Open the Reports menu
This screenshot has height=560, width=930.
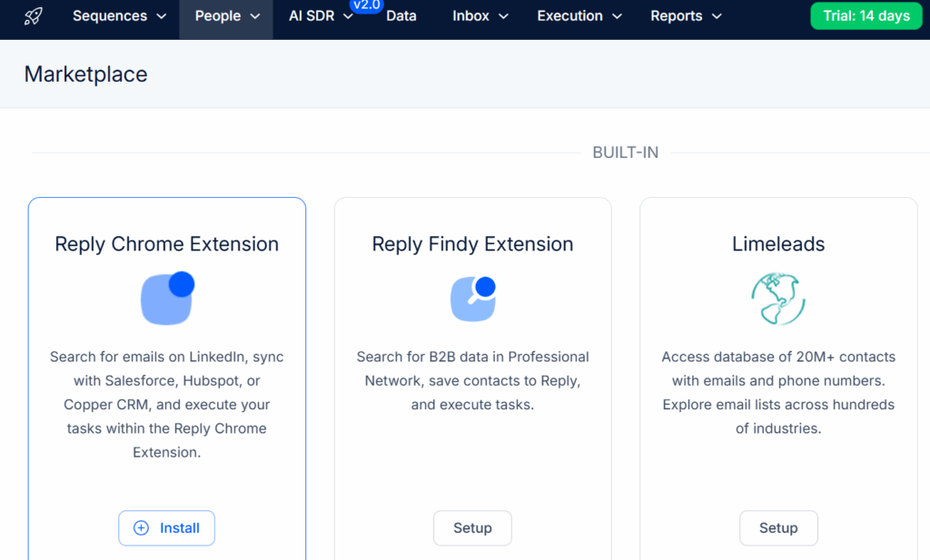pos(686,16)
